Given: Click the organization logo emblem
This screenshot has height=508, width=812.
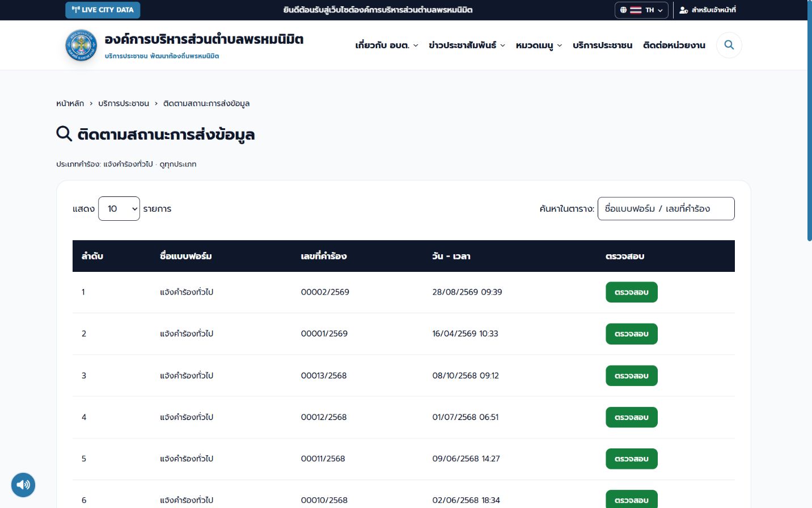Looking at the screenshot, I should coord(82,45).
